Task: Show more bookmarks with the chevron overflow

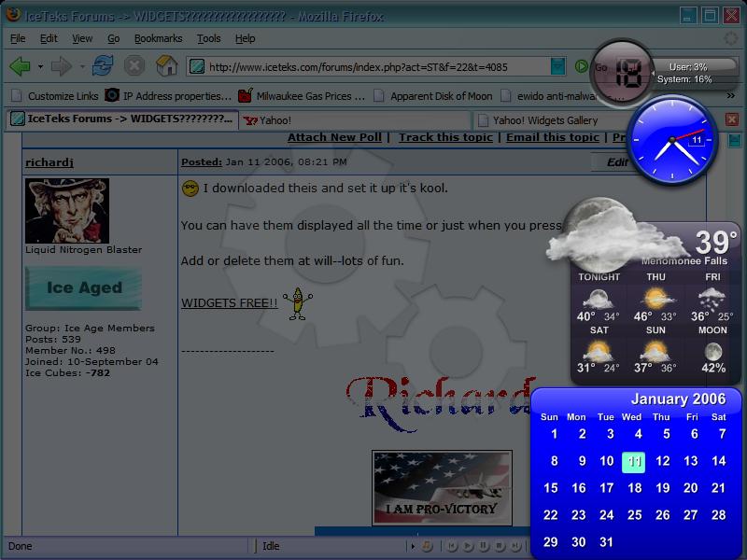Action: coord(731,96)
